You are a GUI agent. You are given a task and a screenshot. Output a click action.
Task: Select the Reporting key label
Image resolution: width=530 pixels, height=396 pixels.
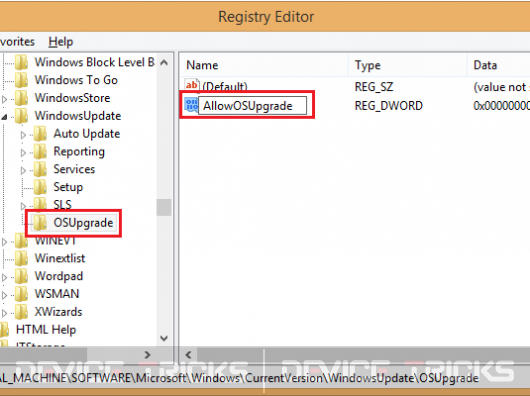point(79,152)
